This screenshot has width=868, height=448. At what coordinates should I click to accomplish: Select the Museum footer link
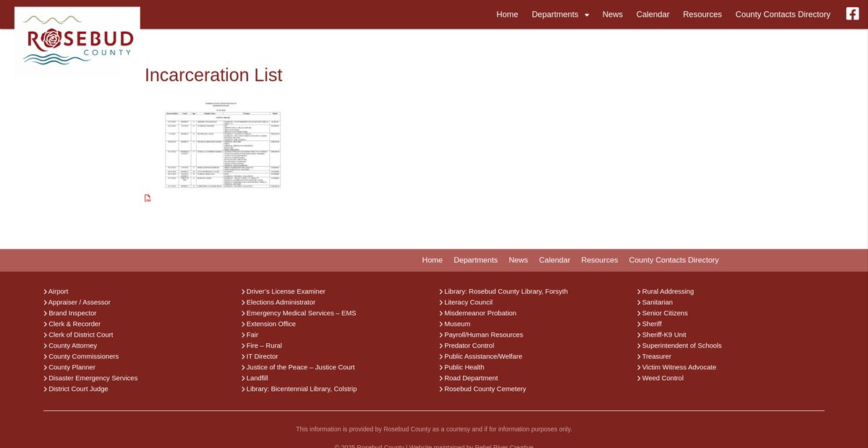pyautogui.click(x=456, y=324)
